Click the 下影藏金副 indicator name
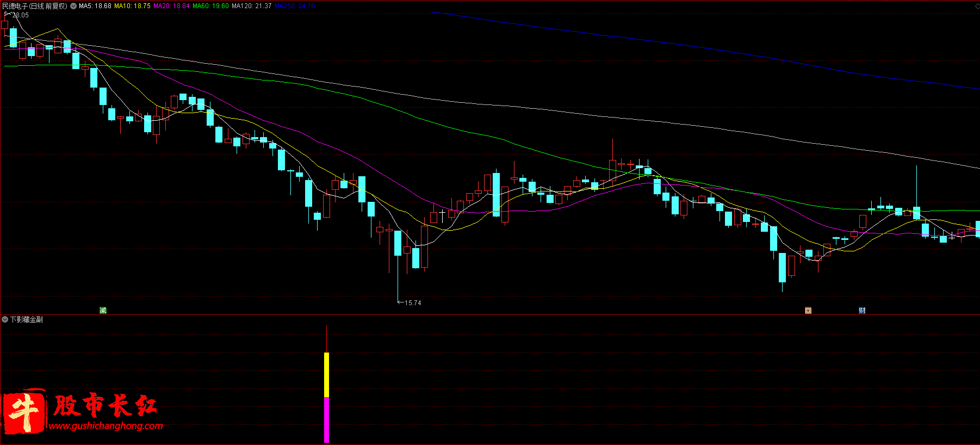980x445 pixels. pyautogui.click(x=26, y=319)
